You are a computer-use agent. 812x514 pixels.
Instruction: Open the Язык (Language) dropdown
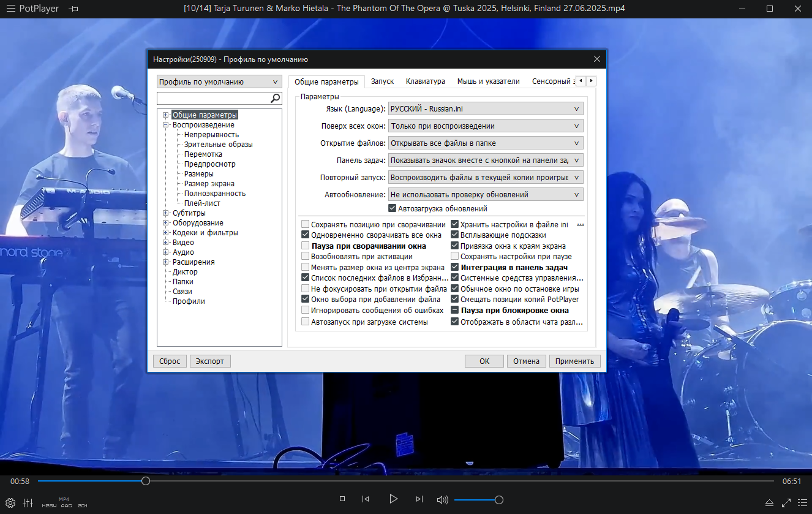pyautogui.click(x=486, y=109)
